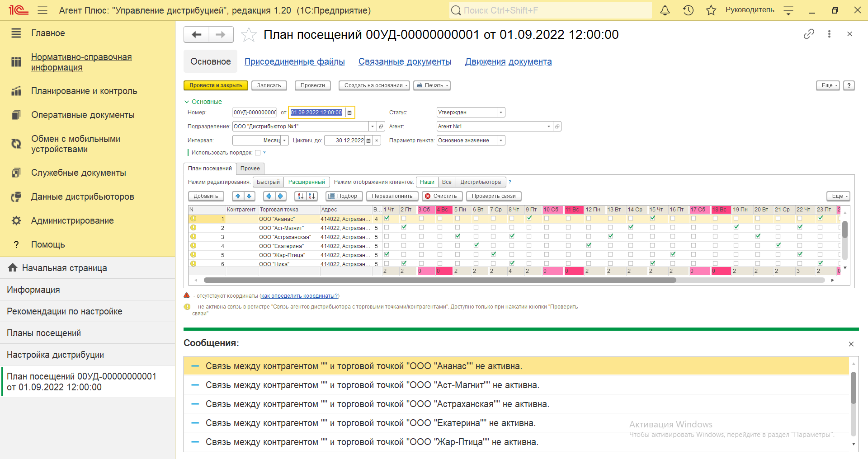Collapse the Основные section

203,102
